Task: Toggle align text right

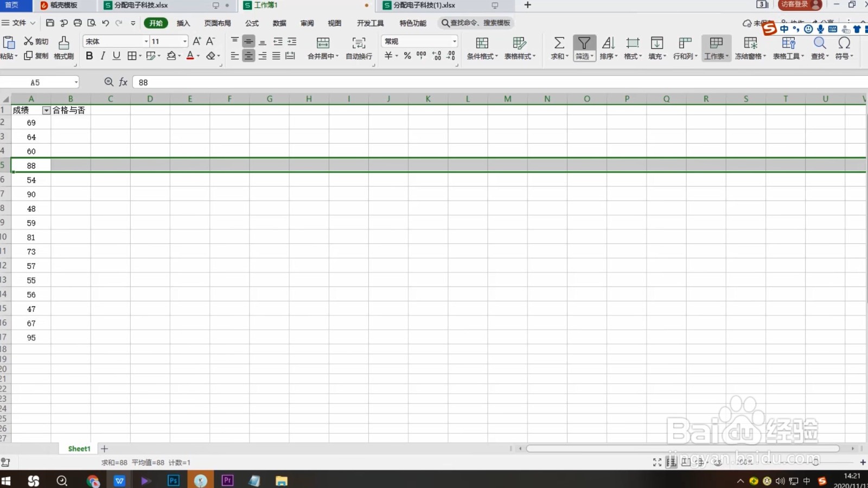Action: (x=263, y=55)
